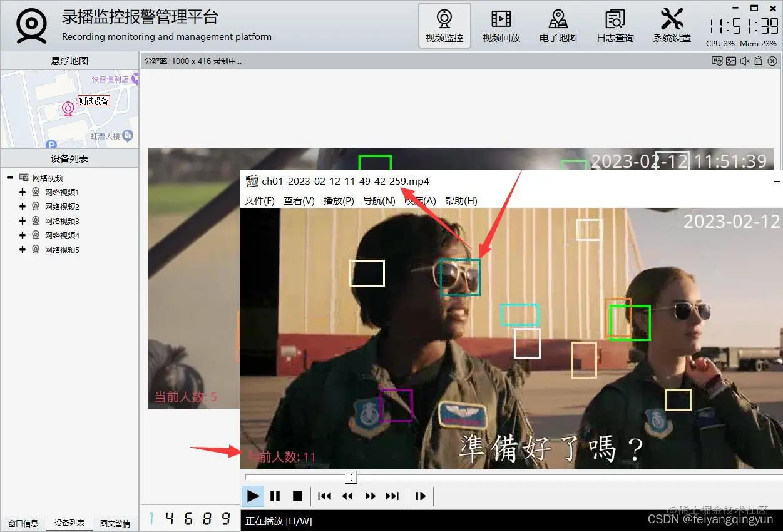This screenshot has width=783, height=532.
Task: Expand the 网络视频4 node
Action: click(x=23, y=235)
